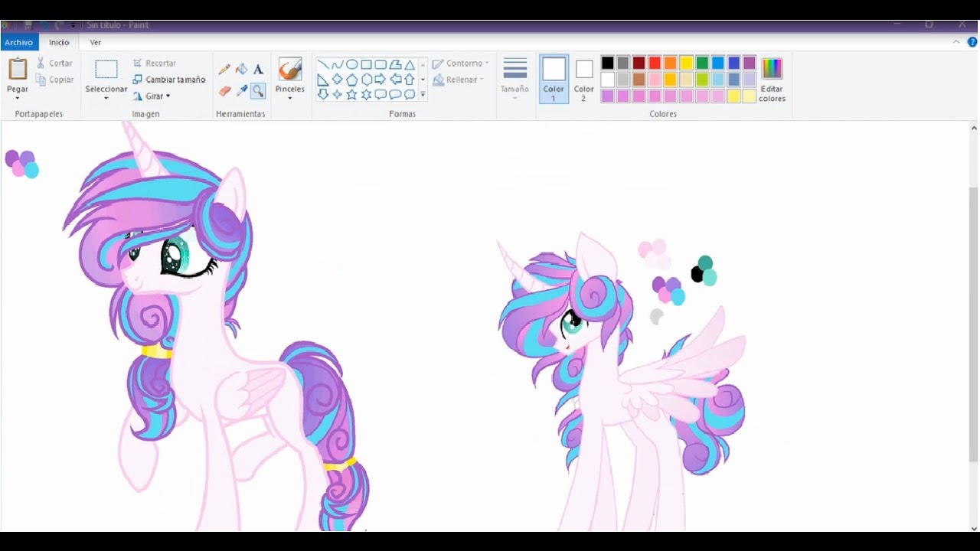Choose the rounded rectangle shape
Image resolution: width=980 pixels, height=551 pixels.
[x=381, y=64]
